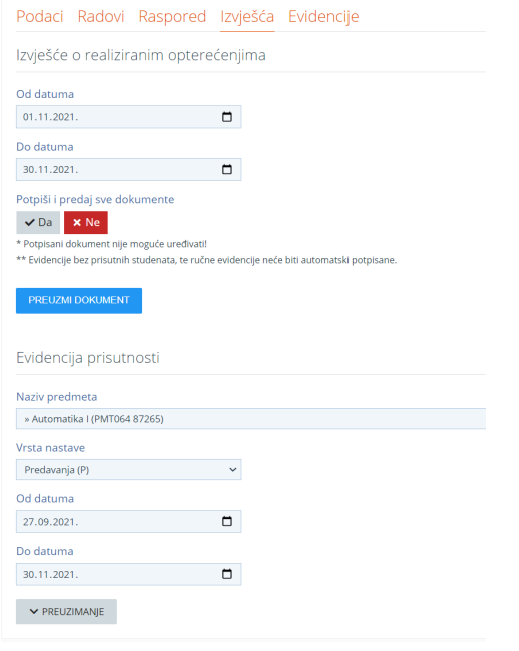The height and width of the screenshot is (651, 519).
Task: Open the Radovi tab
Action: coord(101,17)
